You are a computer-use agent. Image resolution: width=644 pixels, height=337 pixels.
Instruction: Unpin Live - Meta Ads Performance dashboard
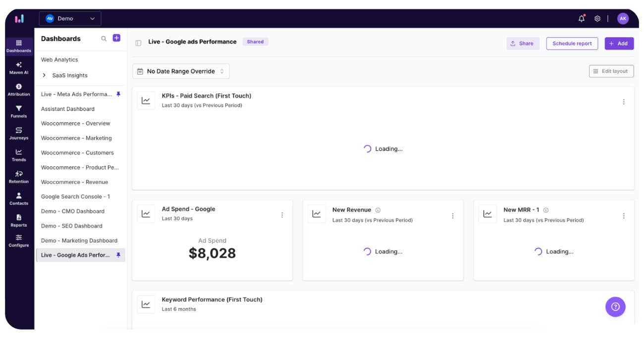pyautogui.click(x=118, y=94)
